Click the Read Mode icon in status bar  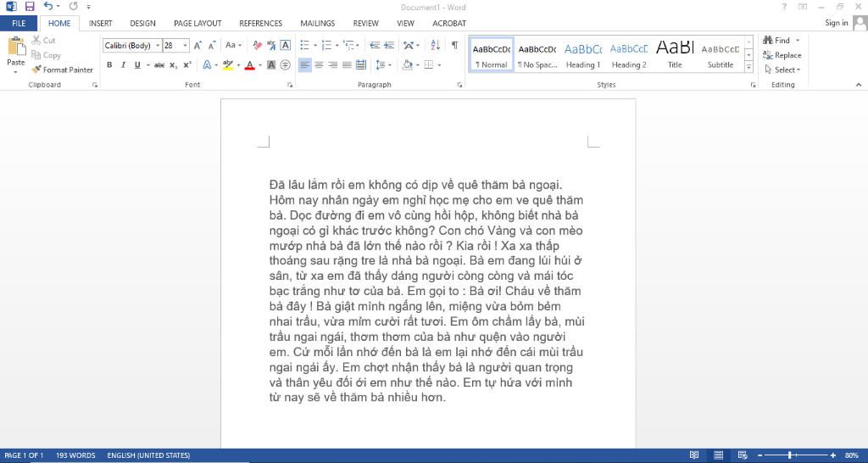coord(694,455)
